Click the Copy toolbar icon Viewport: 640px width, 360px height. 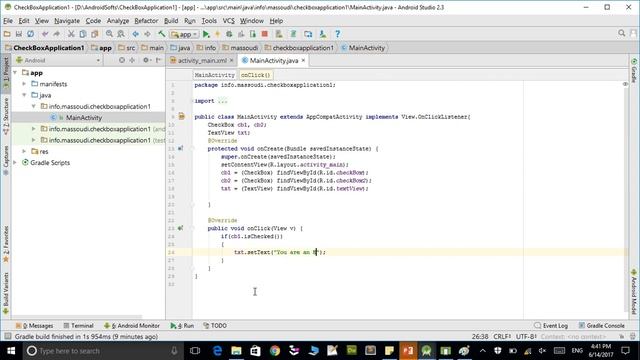(83, 34)
